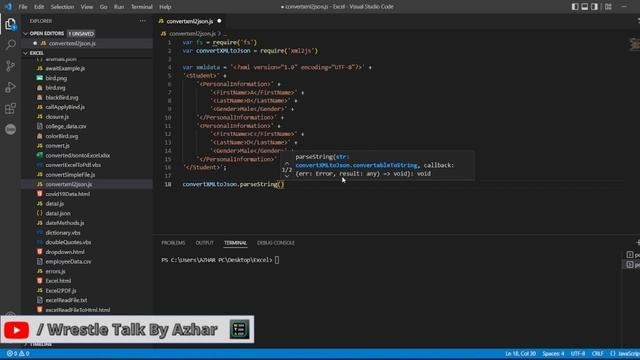Click unsaved dot on convertxml2json.js tab
This screenshot has height=360, width=640.
click(219, 21)
